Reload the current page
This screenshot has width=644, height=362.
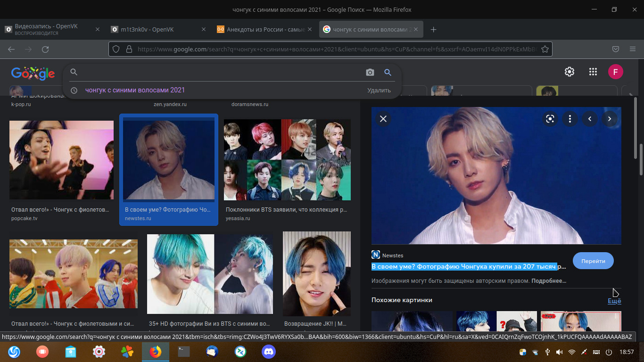45,49
